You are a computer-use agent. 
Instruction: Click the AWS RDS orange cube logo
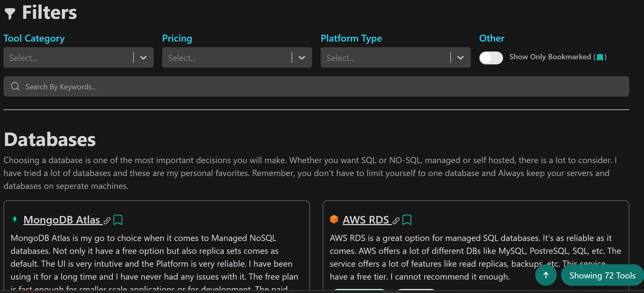click(334, 219)
